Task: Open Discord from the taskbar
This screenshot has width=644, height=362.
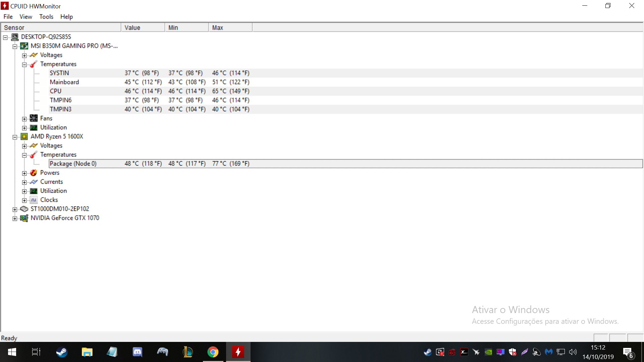Action: point(138,352)
